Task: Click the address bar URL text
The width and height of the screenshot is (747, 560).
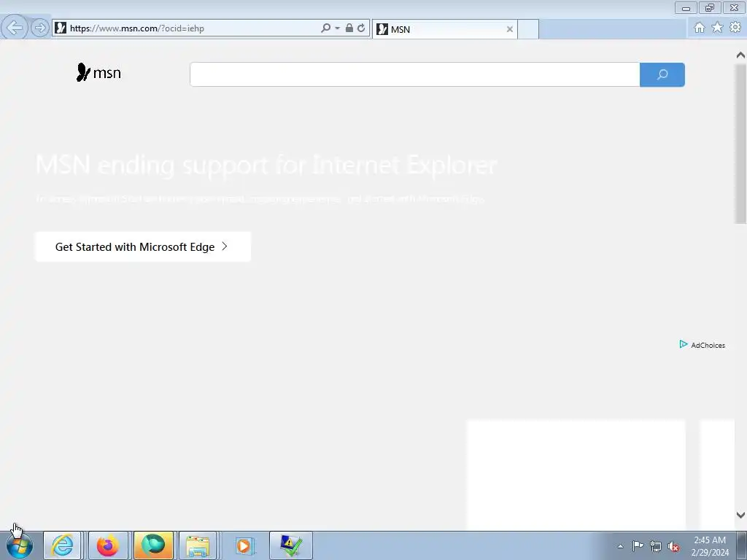Action: 137,28
